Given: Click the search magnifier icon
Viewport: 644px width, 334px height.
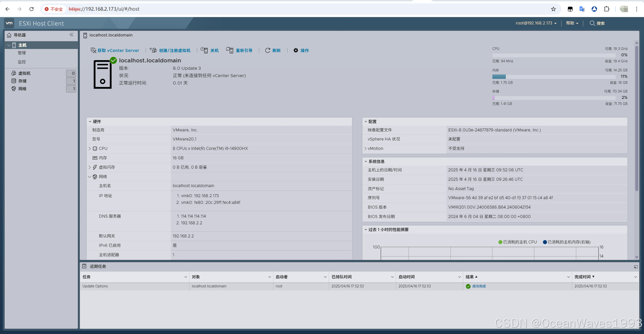Looking at the screenshot, I should pyautogui.click(x=592, y=23).
